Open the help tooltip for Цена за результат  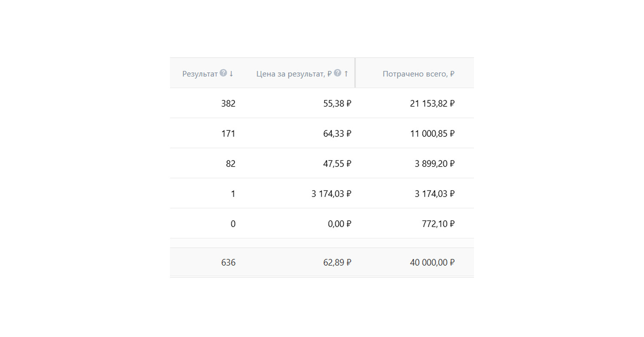coord(337,73)
